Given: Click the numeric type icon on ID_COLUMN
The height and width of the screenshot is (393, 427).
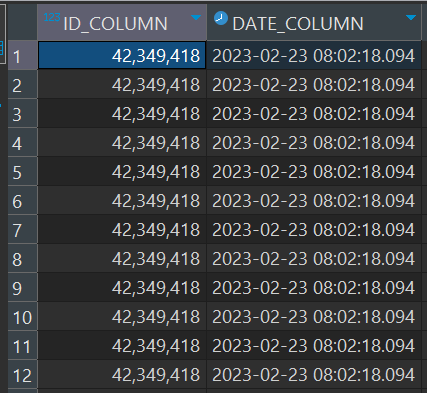Looking at the screenshot, I should [x=52, y=17].
